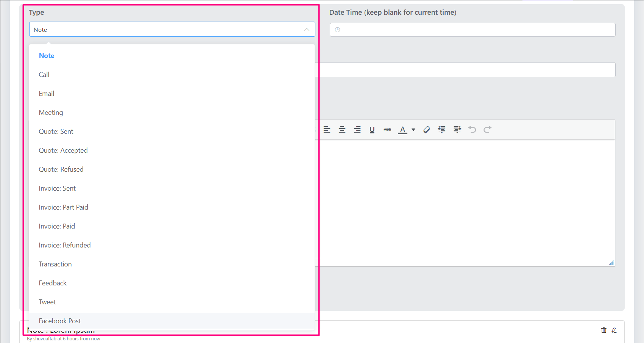
Task: Click the outdent icon
Action: 441,129
